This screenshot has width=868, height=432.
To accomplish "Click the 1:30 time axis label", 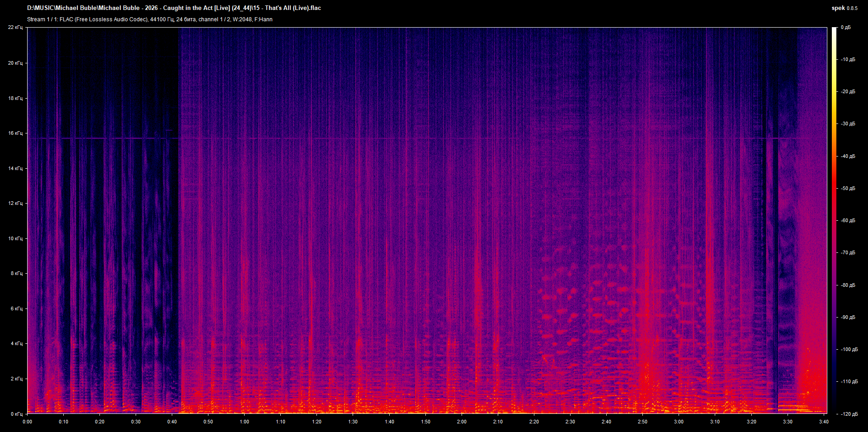I will coord(353,422).
